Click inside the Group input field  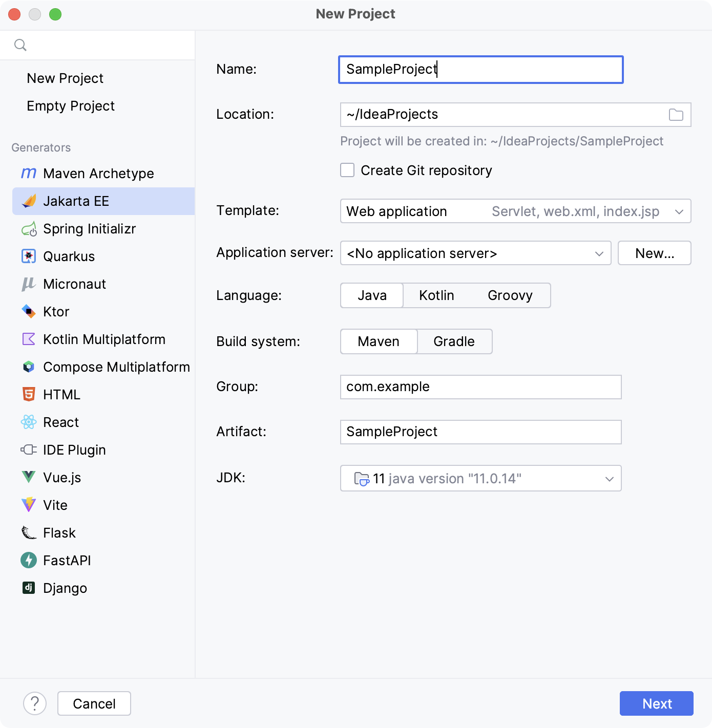[x=480, y=387]
